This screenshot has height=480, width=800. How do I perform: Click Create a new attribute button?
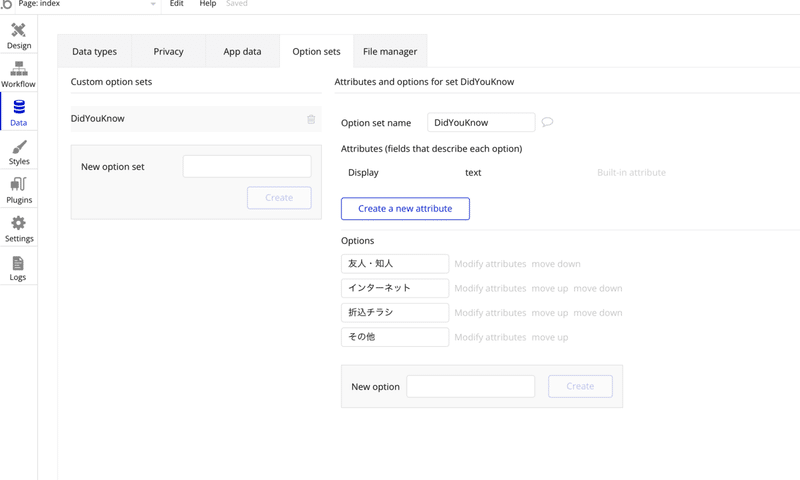pyautogui.click(x=405, y=208)
